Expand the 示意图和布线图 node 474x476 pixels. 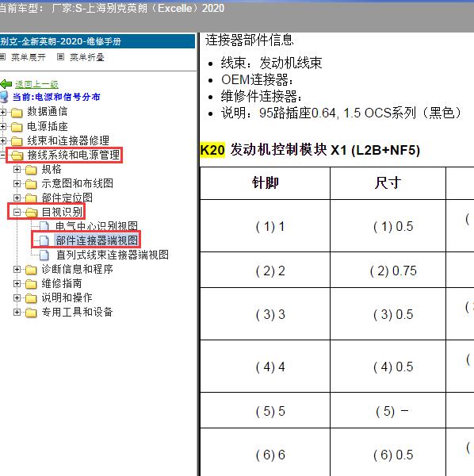pyautogui.click(x=17, y=183)
